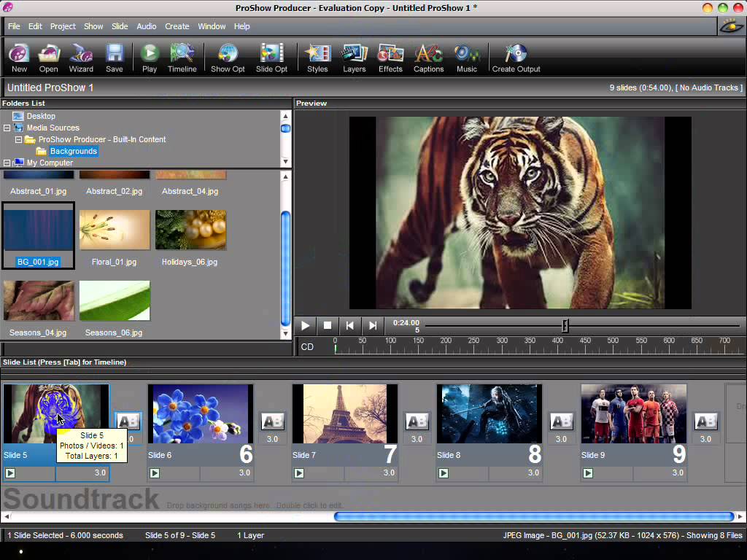This screenshot has height=560, width=747.
Task: Open the Layers tool
Action: pos(355,58)
